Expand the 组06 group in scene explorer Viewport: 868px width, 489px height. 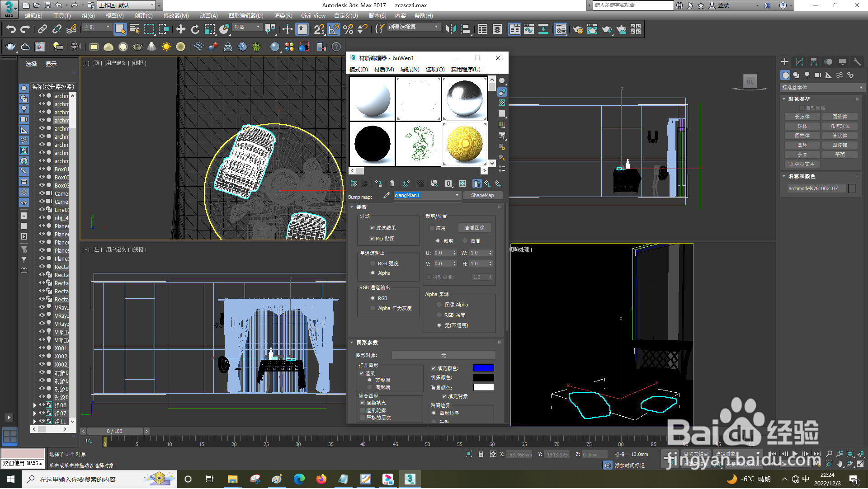pos(34,405)
